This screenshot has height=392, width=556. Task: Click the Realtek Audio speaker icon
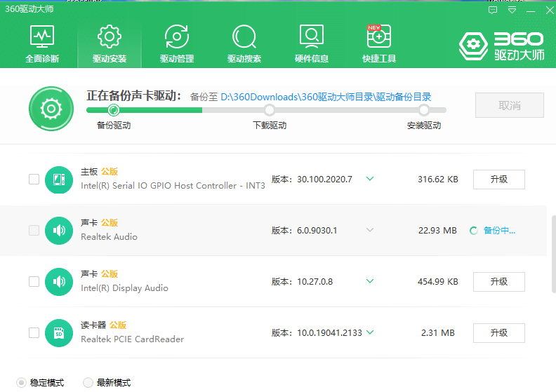pos(59,231)
